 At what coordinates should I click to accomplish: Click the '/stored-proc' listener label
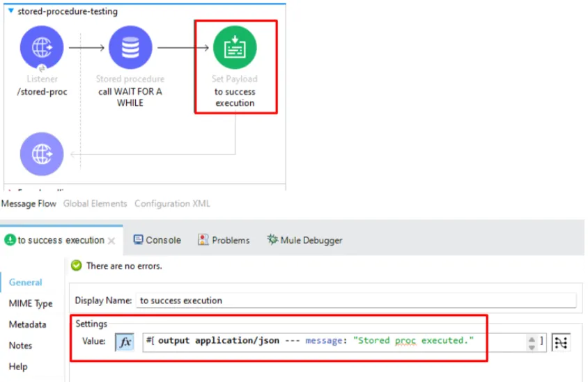pyautogui.click(x=42, y=92)
